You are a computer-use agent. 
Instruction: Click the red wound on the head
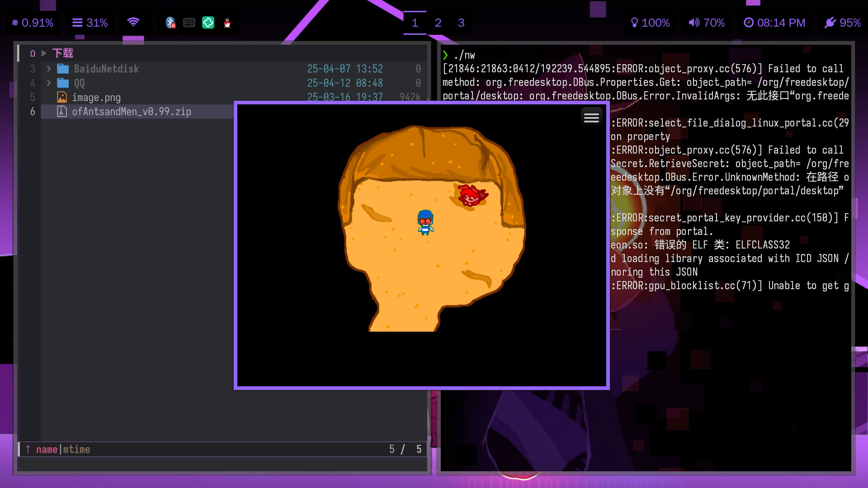pos(472,195)
